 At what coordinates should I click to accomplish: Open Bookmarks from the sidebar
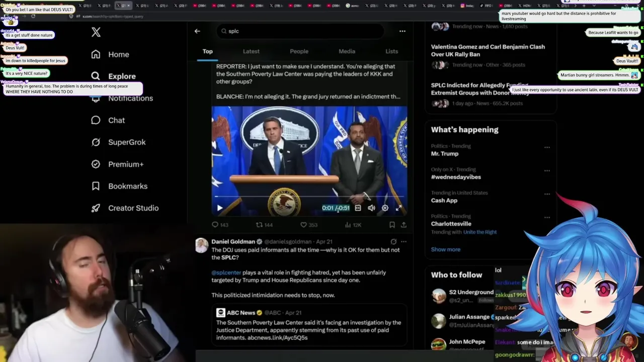click(119, 186)
